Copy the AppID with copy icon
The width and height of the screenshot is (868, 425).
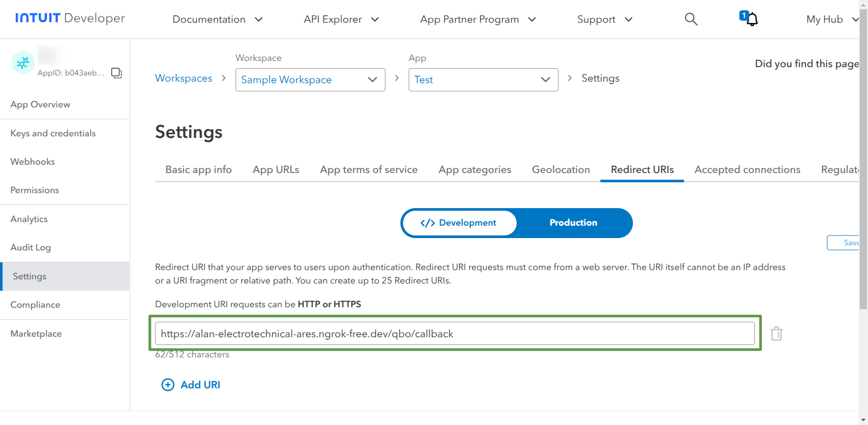tap(117, 73)
